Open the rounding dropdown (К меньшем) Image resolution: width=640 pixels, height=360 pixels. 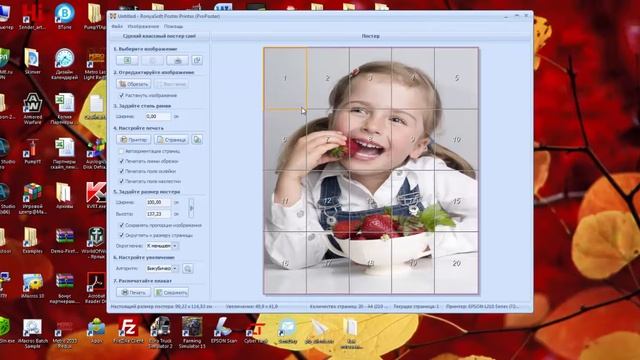coord(162,246)
